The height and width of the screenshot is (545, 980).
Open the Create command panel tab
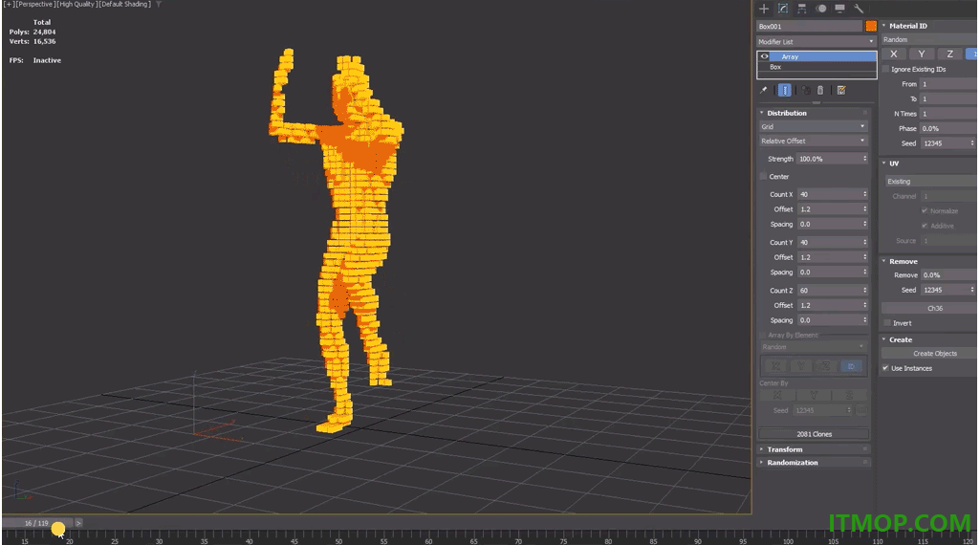point(764,9)
